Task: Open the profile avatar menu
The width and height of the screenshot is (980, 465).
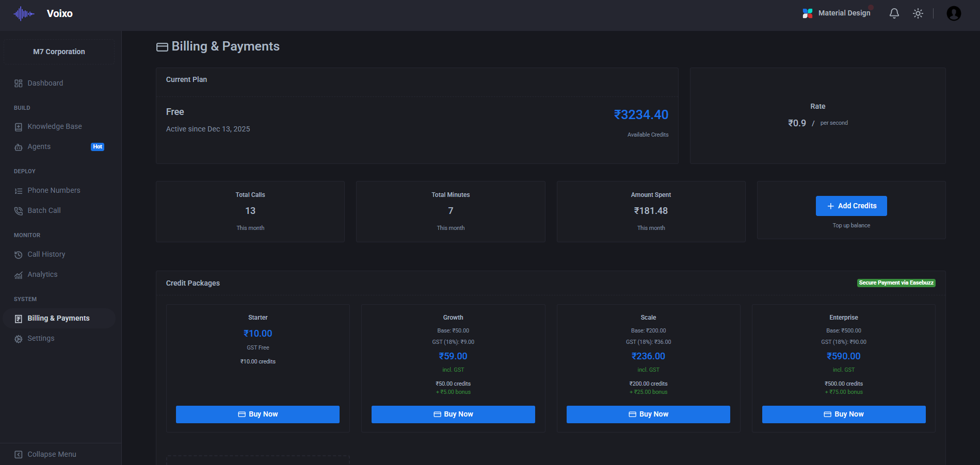Action: [954, 13]
